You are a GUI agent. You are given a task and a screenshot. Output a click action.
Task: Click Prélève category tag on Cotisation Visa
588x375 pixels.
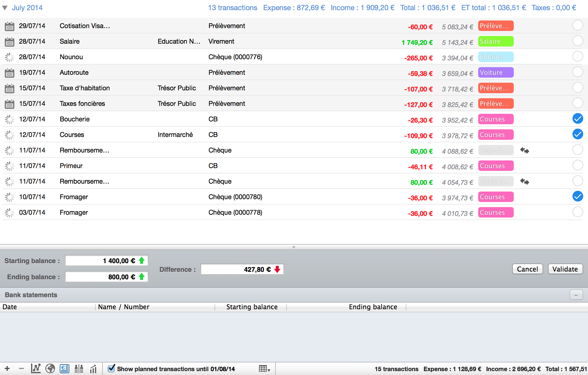(x=496, y=26)
